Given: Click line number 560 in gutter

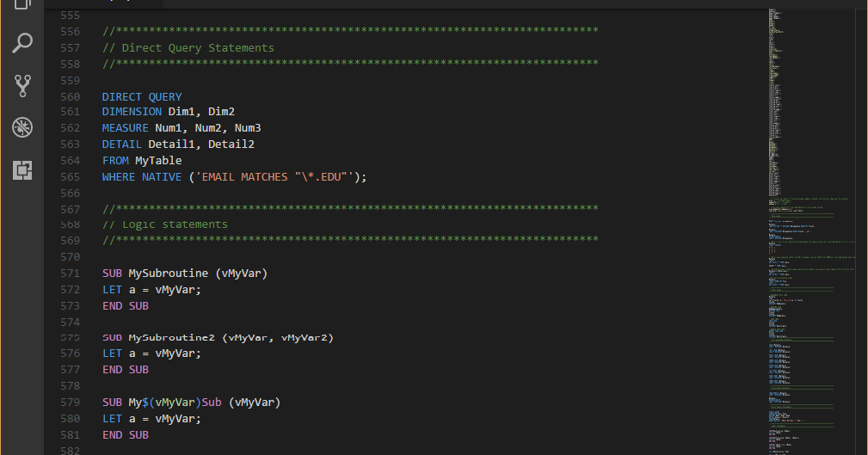Looking at the screenshot, I should (x=71, y=97).
